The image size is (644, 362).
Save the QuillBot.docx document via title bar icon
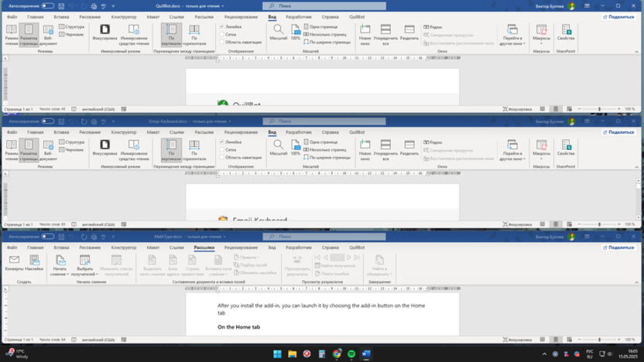(61, 6)
